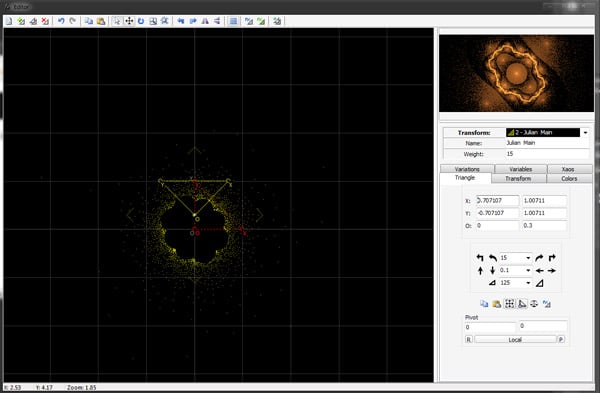Click the New flame toolbar icon

[x=9, y=21]
